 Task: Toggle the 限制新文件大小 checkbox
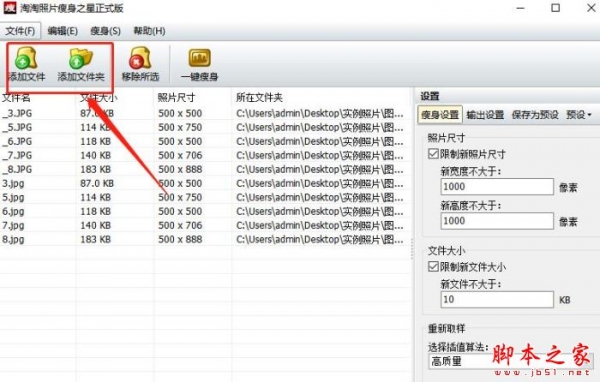pos(433,266)
